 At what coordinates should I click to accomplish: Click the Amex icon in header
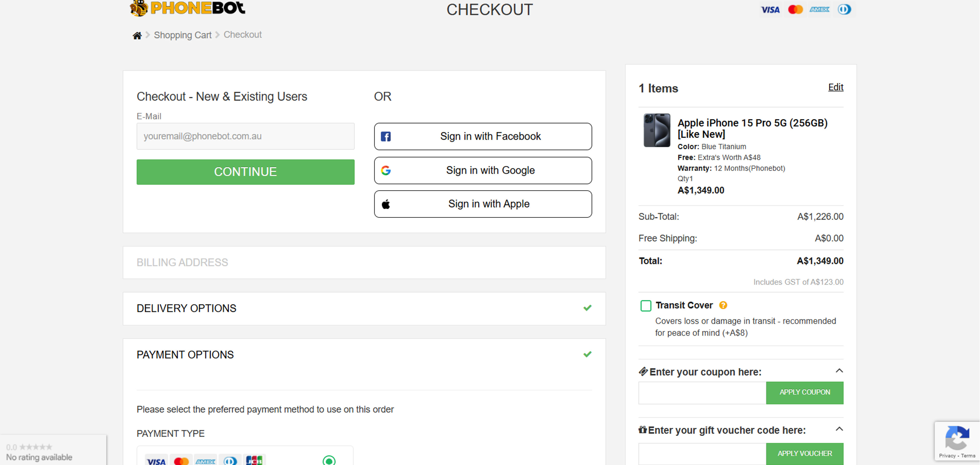point(819,9)
